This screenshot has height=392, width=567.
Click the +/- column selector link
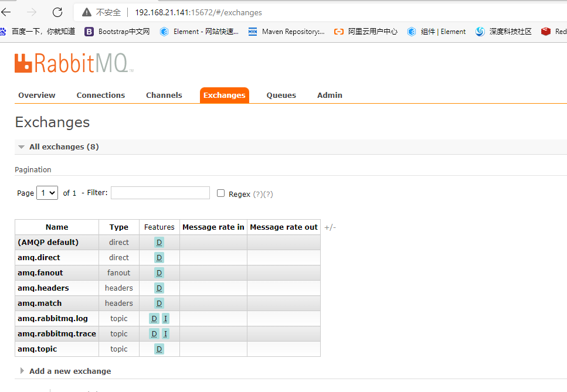[x=330, y=227]
